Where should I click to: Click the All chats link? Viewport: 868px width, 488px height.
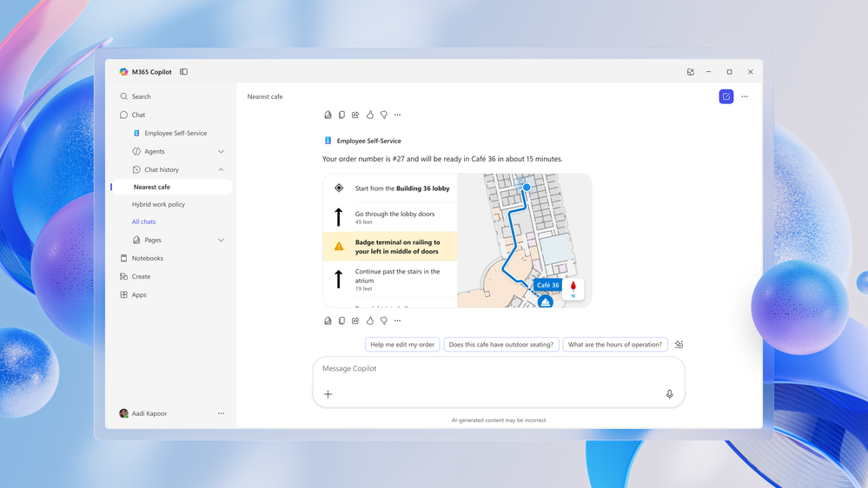click(143, 221)
